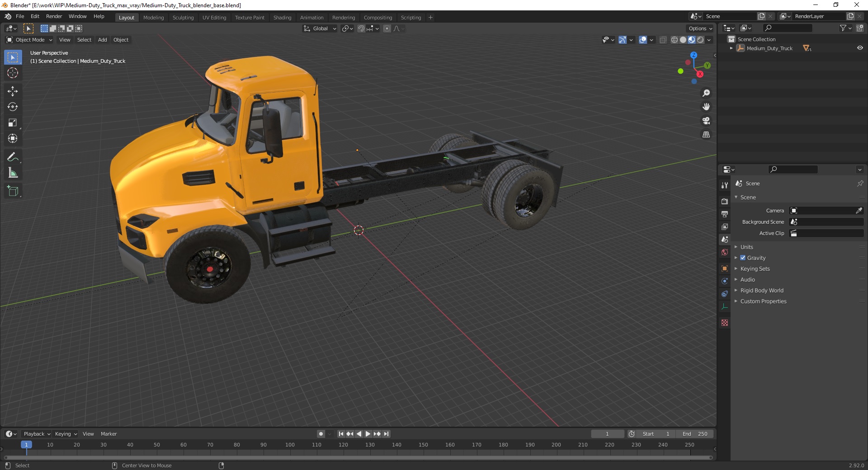Toggle proportional editing

point(387,28)
